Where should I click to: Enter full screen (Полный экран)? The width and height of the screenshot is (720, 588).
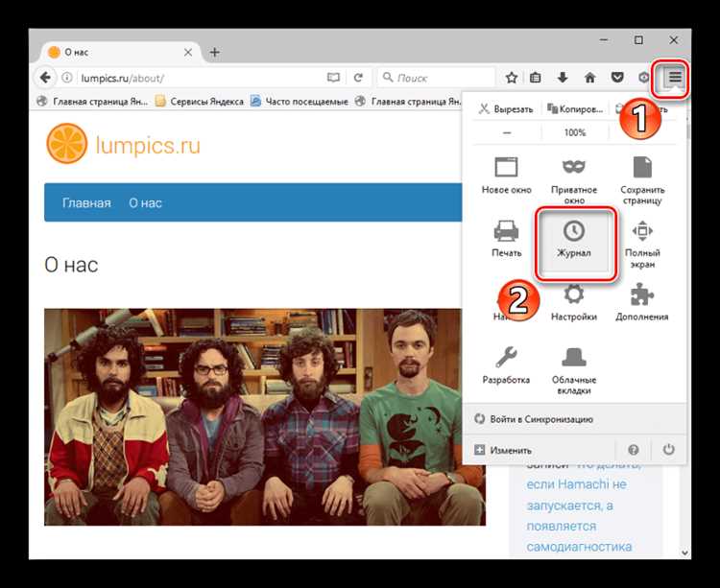[642, 244]
